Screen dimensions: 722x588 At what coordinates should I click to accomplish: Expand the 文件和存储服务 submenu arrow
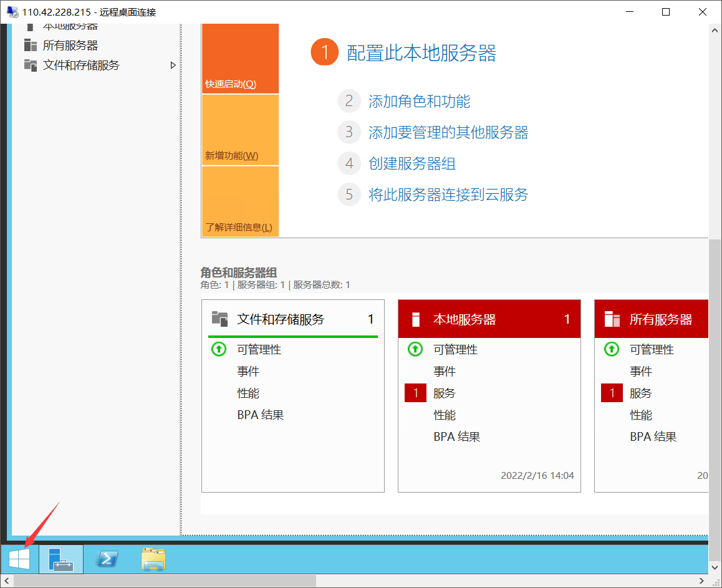(173, 65)
